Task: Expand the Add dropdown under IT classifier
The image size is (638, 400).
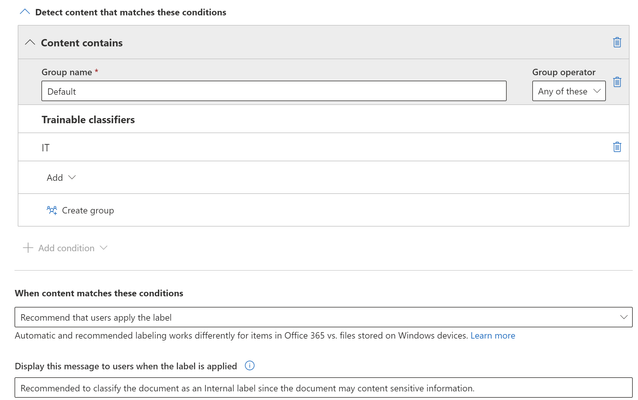Action: coord(61,177)
